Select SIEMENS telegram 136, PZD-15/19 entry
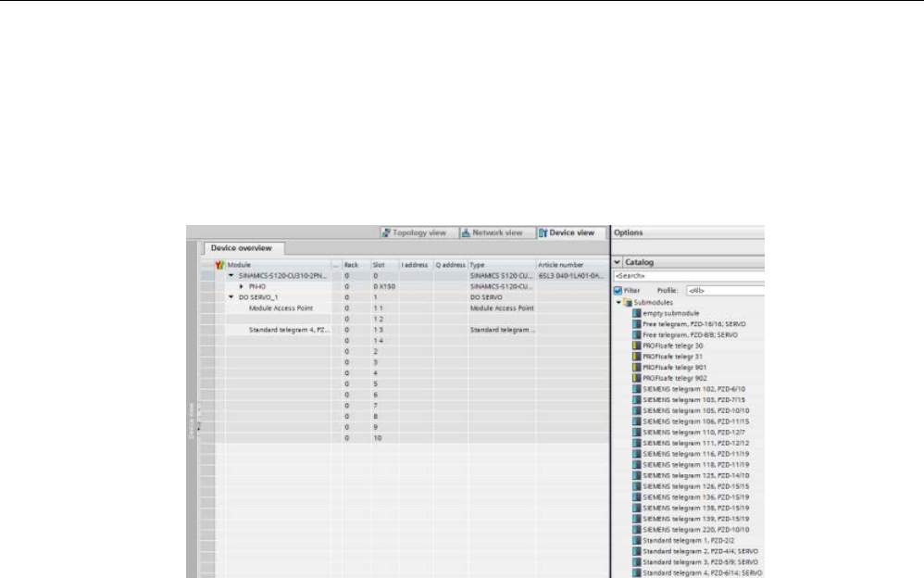924x578 pixels. 696,497
